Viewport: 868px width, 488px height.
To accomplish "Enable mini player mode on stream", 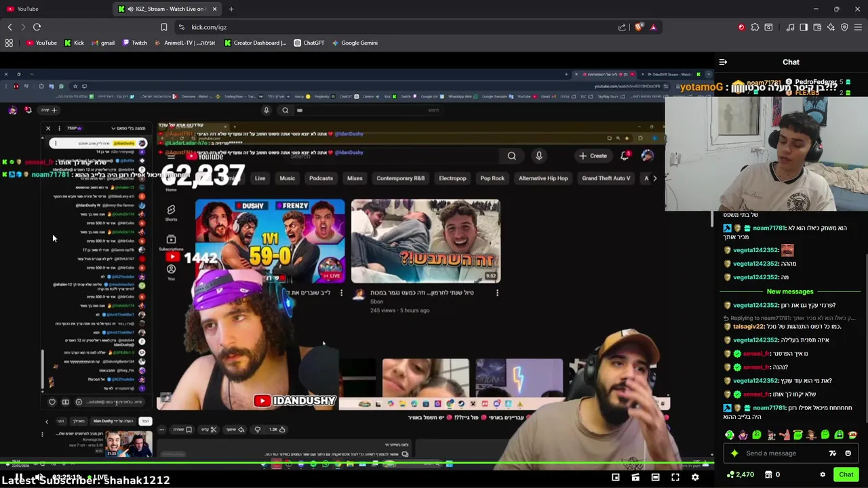I will point(616,477).
